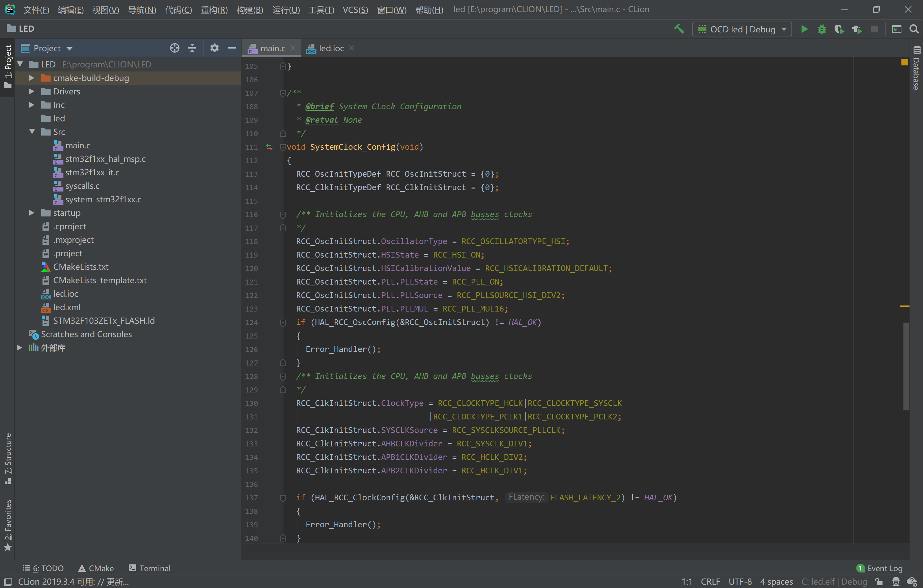Open Project panel settings gear
Image resolution: width=923 pixels, height=588 pixels.
point(214,48)
